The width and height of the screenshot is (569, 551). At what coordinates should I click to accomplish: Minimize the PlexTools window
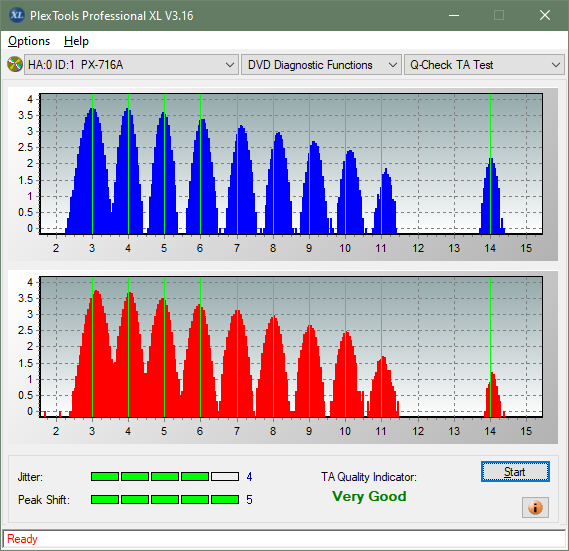click(x=454, y=15)
